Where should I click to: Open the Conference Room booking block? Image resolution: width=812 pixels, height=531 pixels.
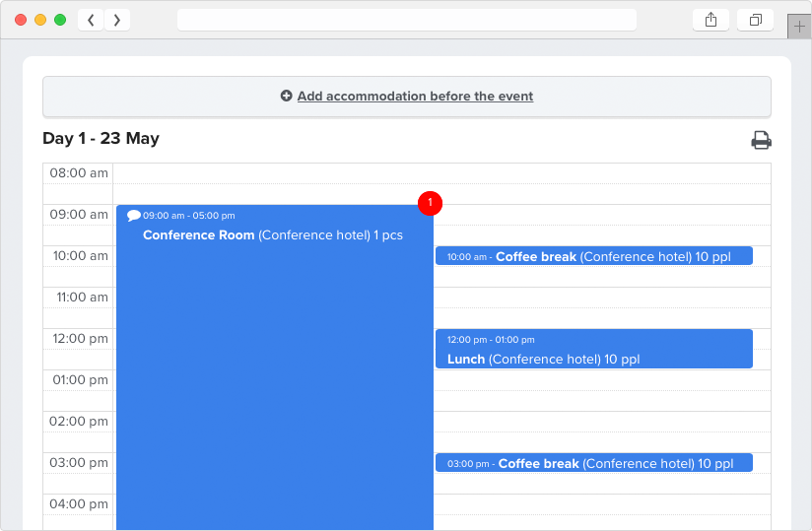tap(275, 367)
